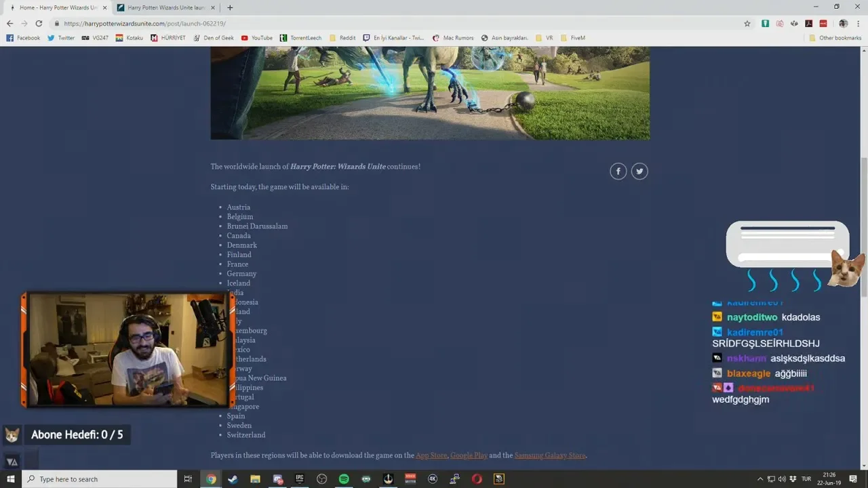Viewport: 868px width, 488px height.
Task: Bookmark this page with the star
Action: pos(747,23)
